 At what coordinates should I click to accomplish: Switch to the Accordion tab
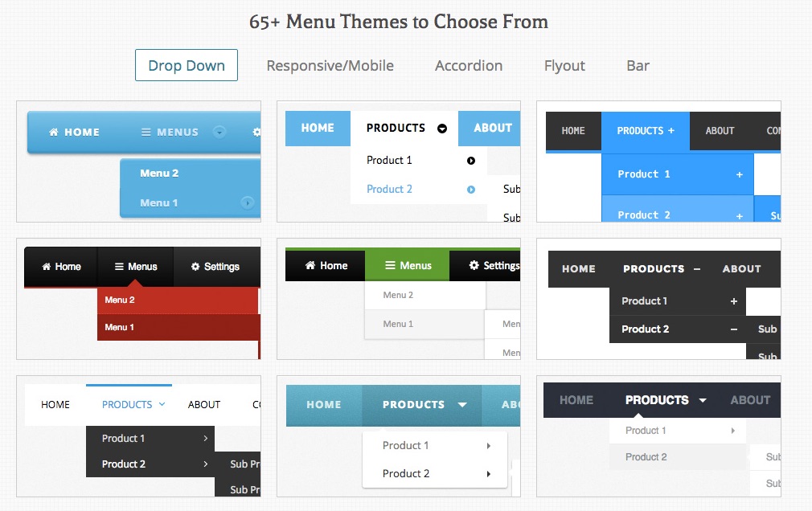469,65
